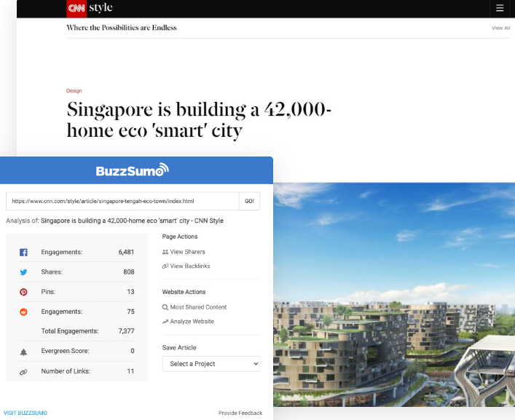515x420 pixels.
Task: Click the Website Actions heading
Action: coord(184,292)
